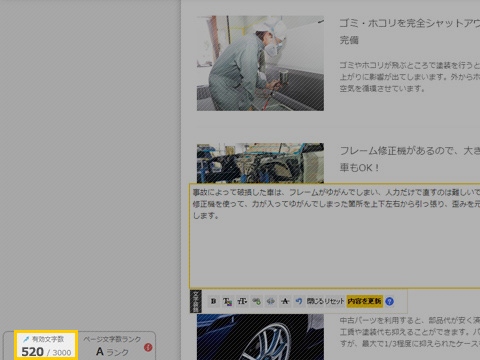
Task: Click the yellow 内容を更新 button
Action: click(x=364, y=301)
